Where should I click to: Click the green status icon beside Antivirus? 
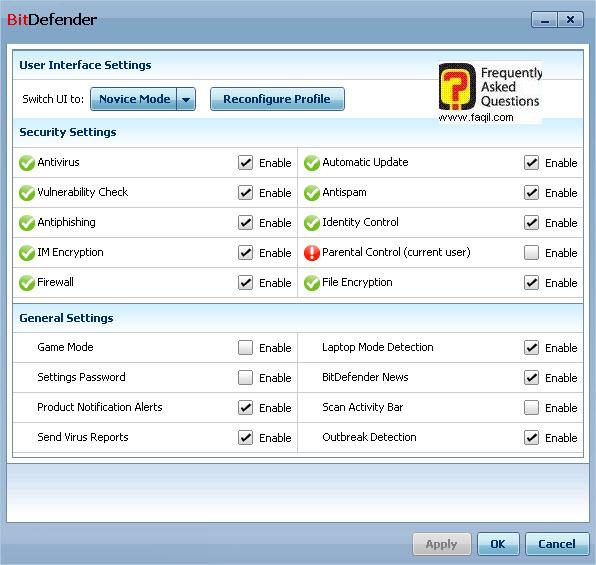pyautogui.click(x=27, y=163)
